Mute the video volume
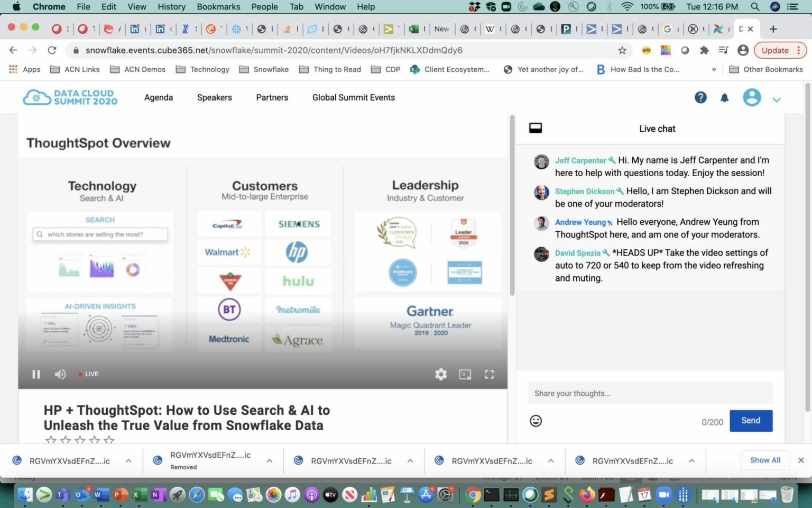The image size is (812, 508). coord(60,374)
